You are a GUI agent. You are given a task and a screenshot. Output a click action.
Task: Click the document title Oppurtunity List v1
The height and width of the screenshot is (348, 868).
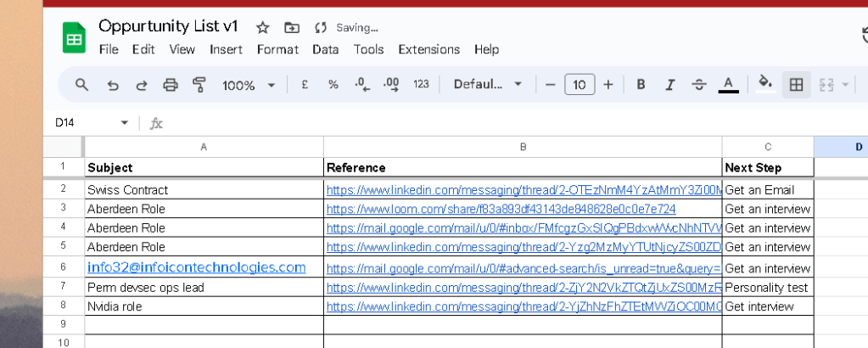[168, 26]
